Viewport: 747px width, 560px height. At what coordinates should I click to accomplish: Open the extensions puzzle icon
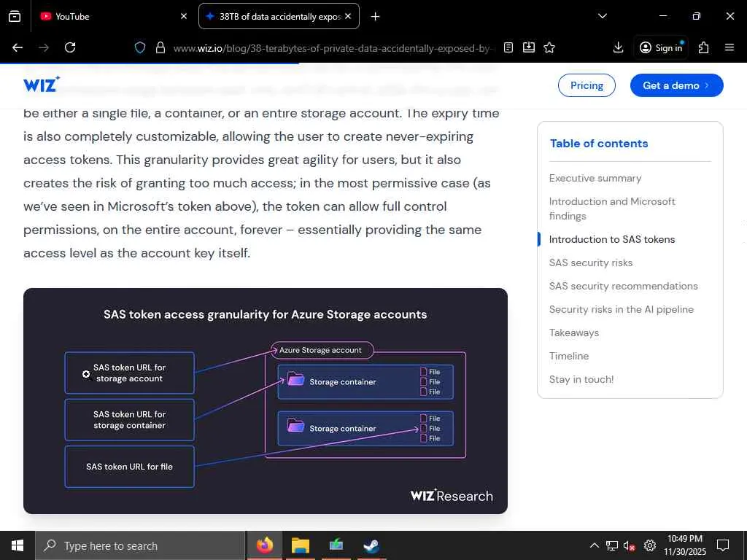click(704, 47)
